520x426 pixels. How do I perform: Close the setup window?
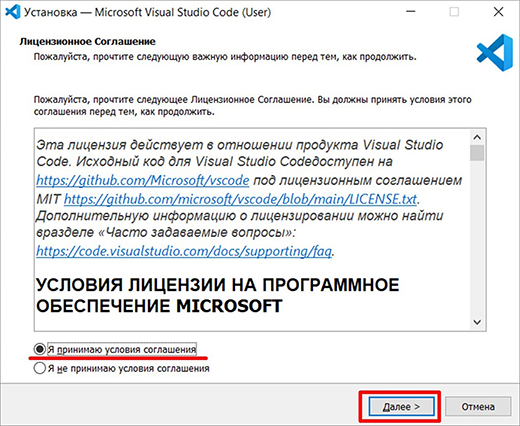[x=498, y=12]
